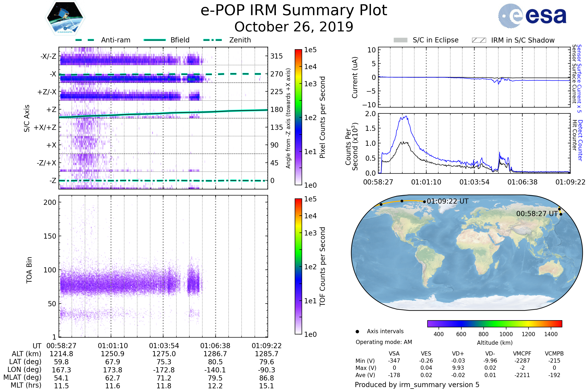Click the Anti-ram dashed legend line
588x392 pixels.
(x=85, y=40)
